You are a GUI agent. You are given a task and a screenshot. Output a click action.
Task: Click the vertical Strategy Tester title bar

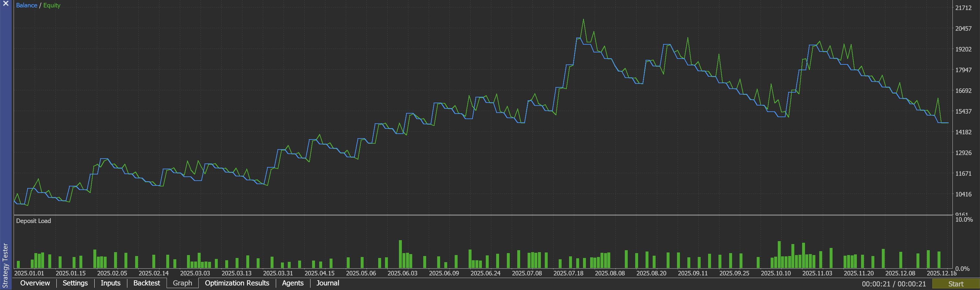click(x=5, y=265)
